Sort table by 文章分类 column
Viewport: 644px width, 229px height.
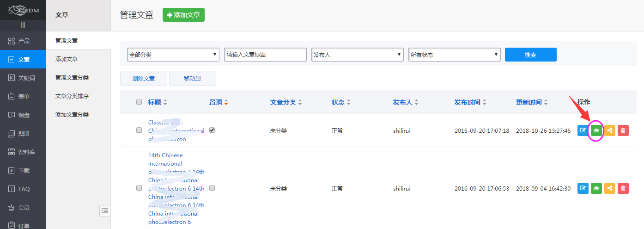coord(286,102)
